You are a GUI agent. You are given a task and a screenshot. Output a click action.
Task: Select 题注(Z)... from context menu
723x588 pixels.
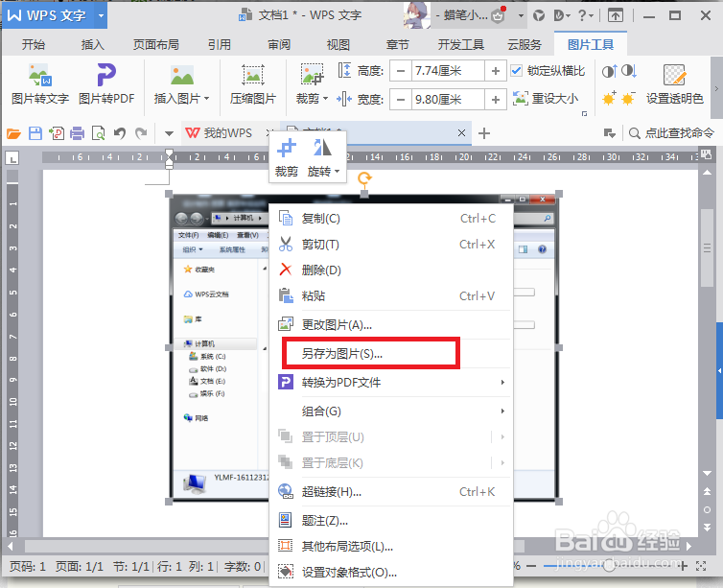(391, 521)
